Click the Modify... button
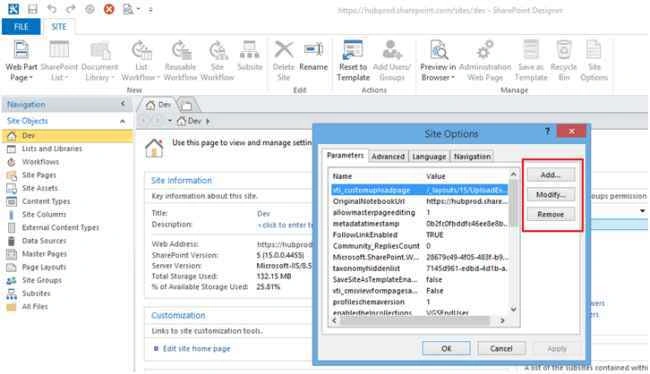 (551, 194)
